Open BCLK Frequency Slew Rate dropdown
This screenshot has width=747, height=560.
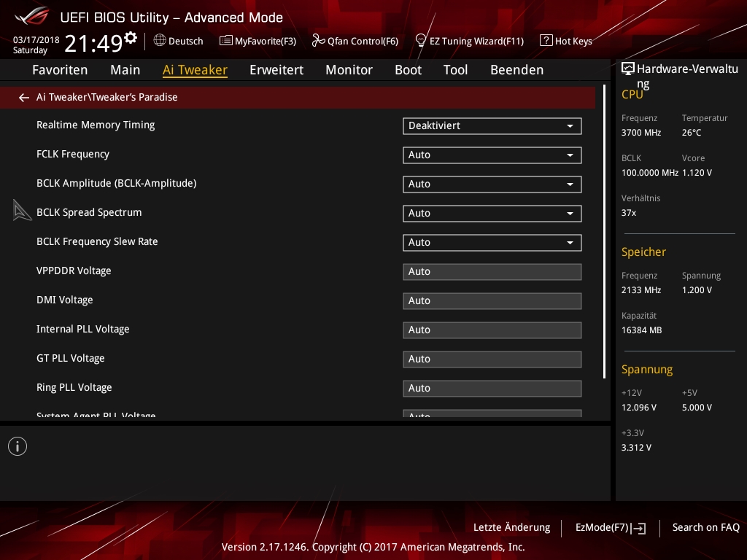492,242
